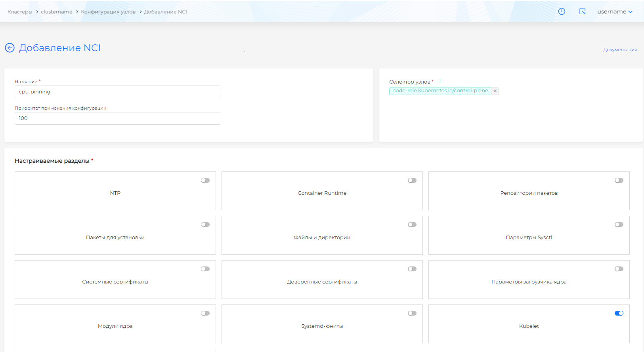Viewport: 644px width, 352px height.
Task: Open Конфигурация узлов breadcrumb
Action: 108,12
